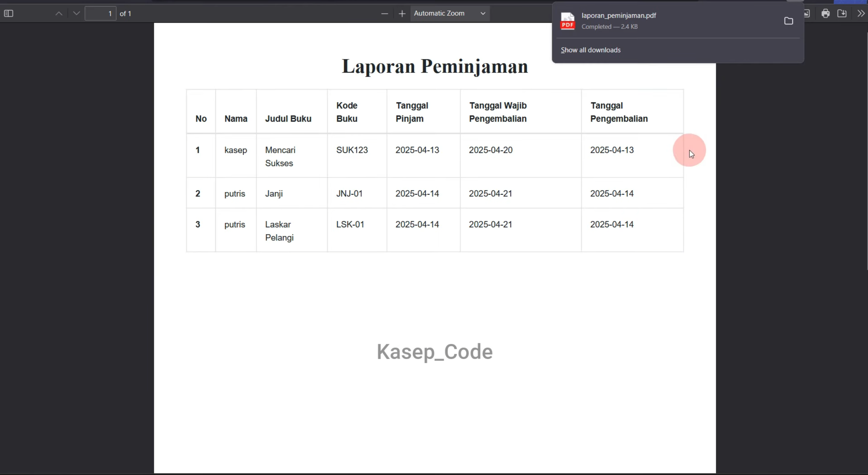868x475 pixels.
Task: Click the Mencari Sukses title cell
Action: click(x=280, y=157)
